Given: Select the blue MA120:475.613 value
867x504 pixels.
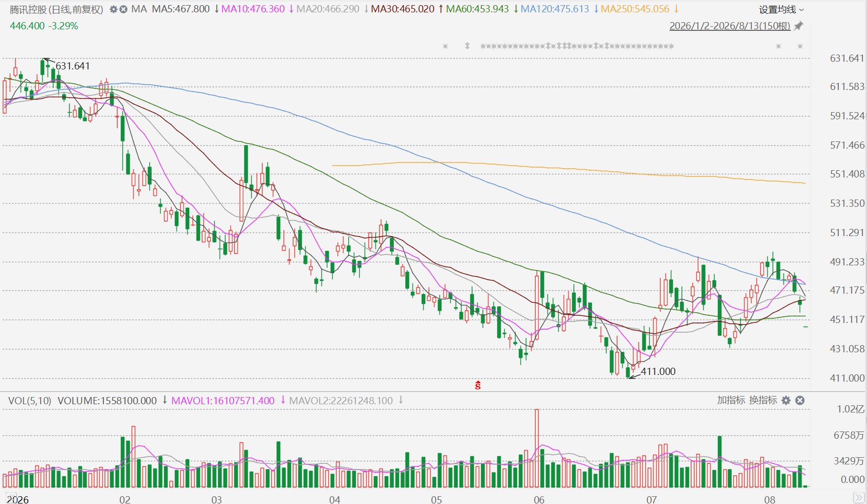Looking at the screenshot, I should tap(555, 9).
